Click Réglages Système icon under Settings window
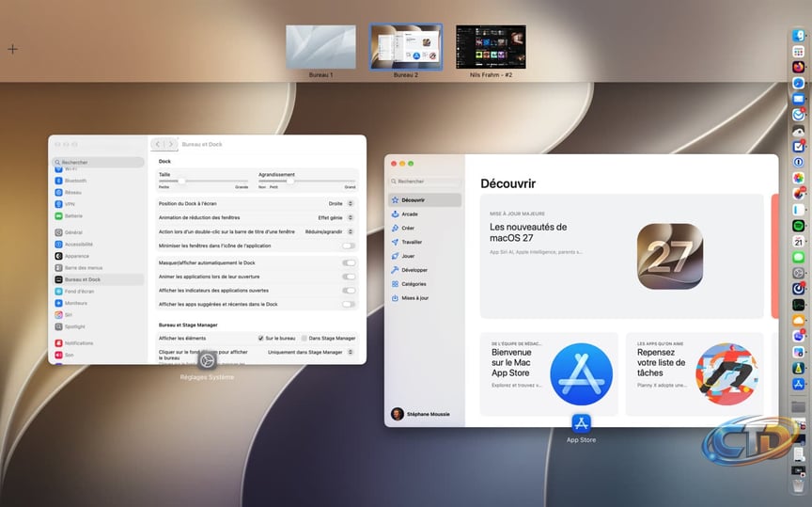This screenshot has width=812, height=507. [207, 360]
